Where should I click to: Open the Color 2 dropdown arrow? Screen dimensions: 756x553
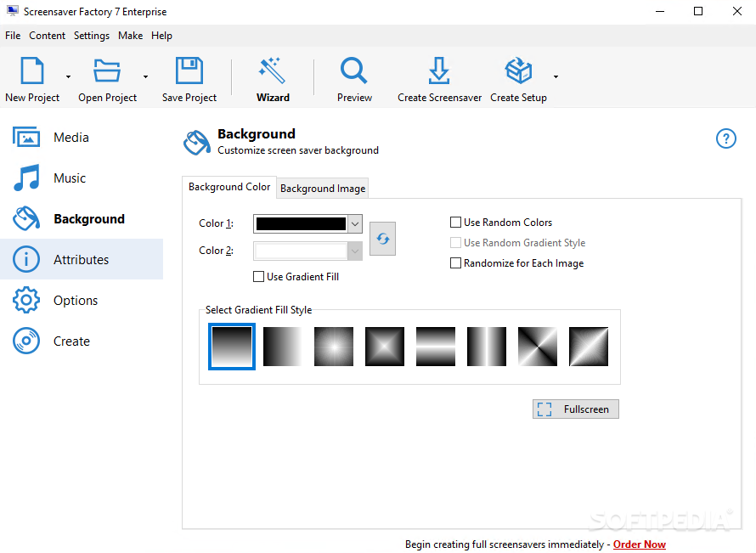coord(355,251)
